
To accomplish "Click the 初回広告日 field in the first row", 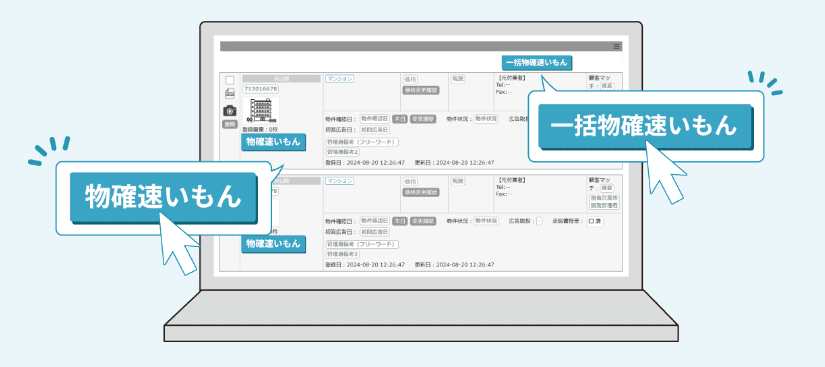I will 375,129.
